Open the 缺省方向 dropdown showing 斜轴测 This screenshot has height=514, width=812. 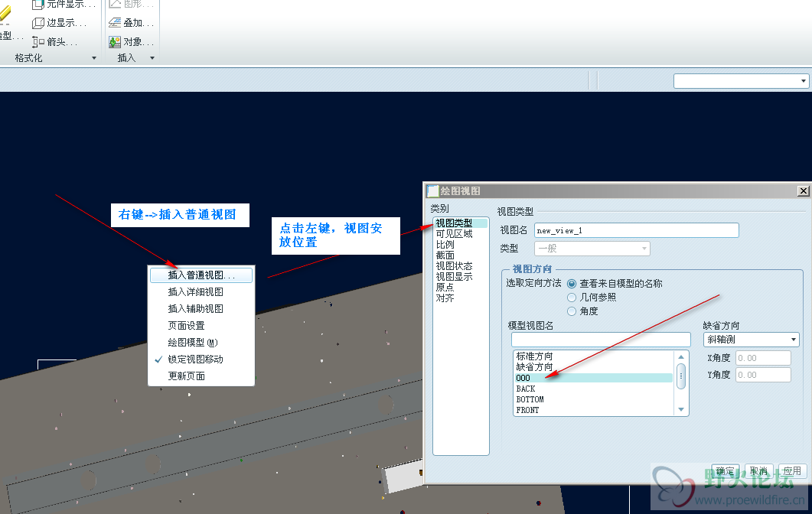752,340
